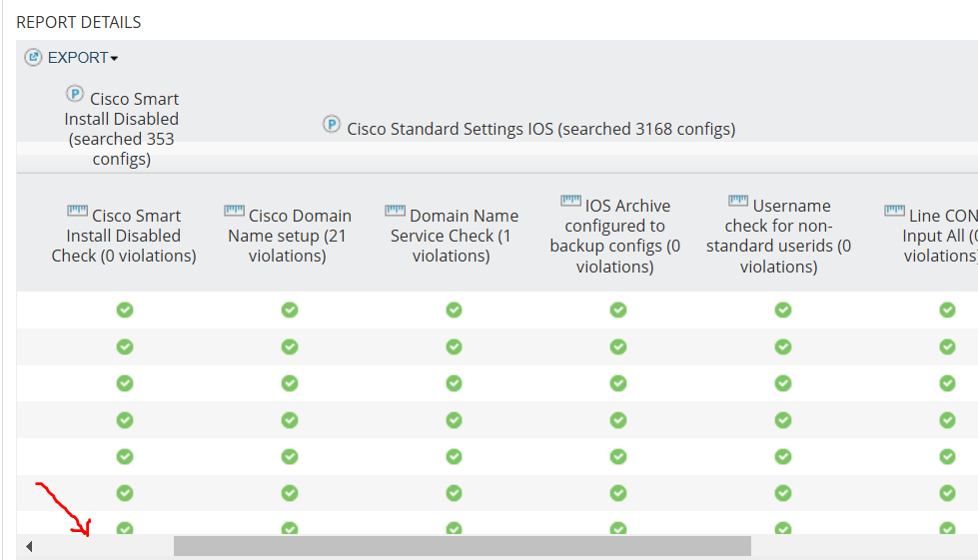The image size is (978, 560).
Task: Click first-row green check under Cisco Smart Install
Action: 125,309
